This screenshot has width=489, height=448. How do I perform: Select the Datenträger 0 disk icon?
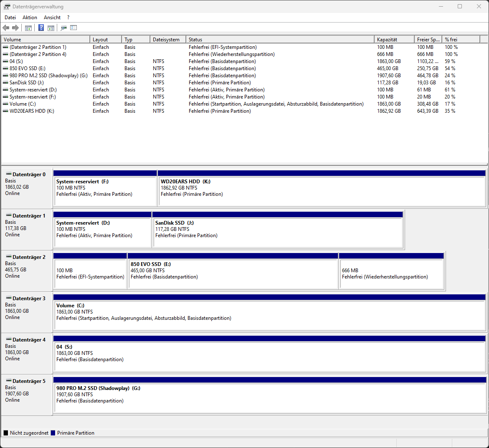click(9, 174)
